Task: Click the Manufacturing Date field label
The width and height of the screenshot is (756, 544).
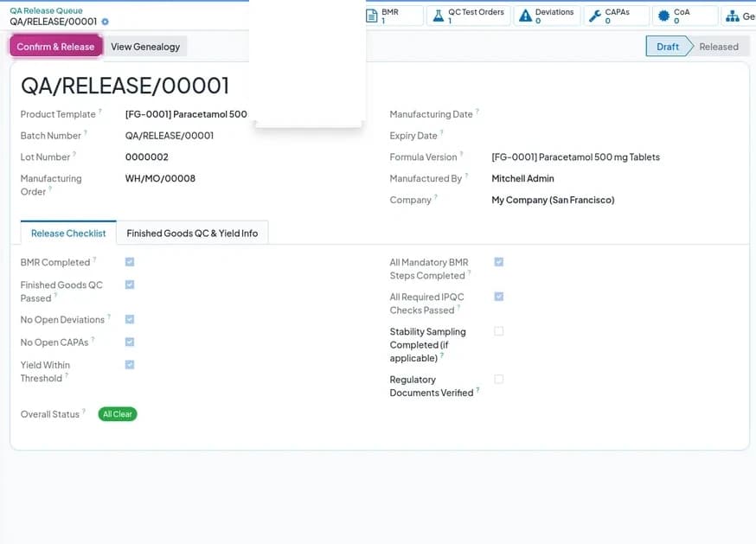Action: pos(431,114)
